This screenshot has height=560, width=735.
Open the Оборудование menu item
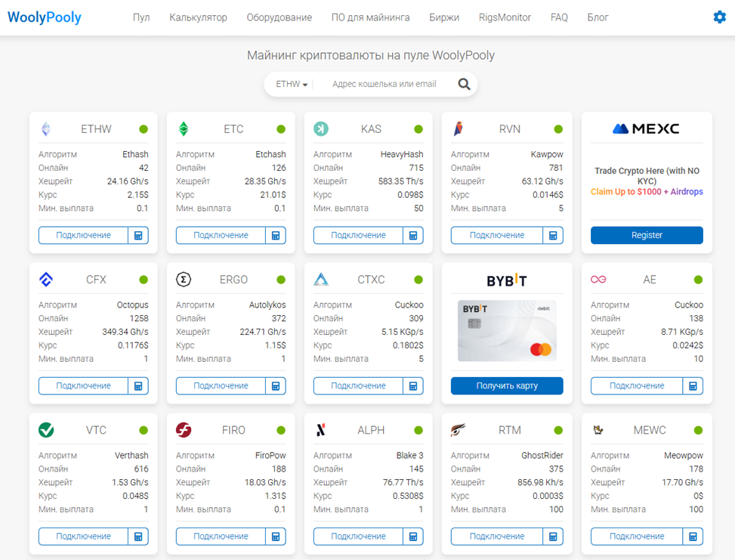(x=279, y=17)
